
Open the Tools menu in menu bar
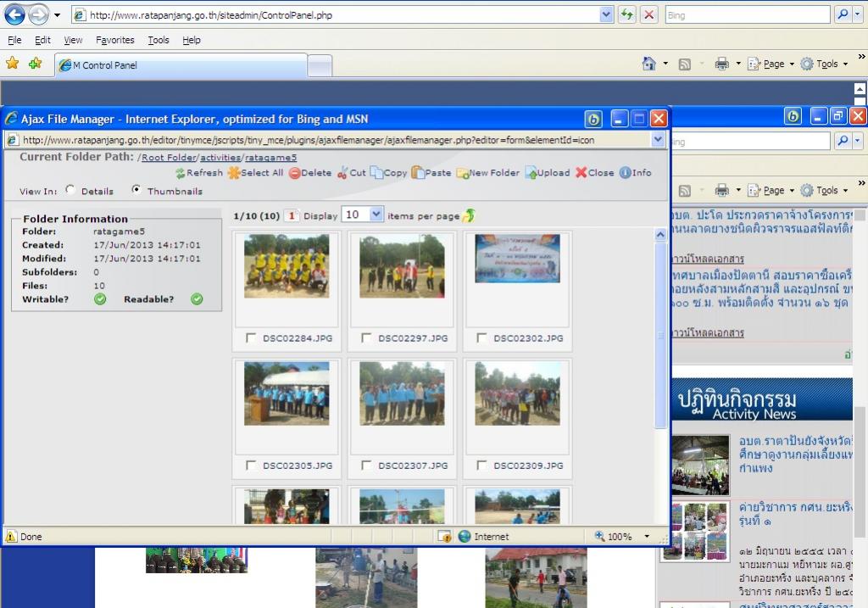(x=159, y=40)
